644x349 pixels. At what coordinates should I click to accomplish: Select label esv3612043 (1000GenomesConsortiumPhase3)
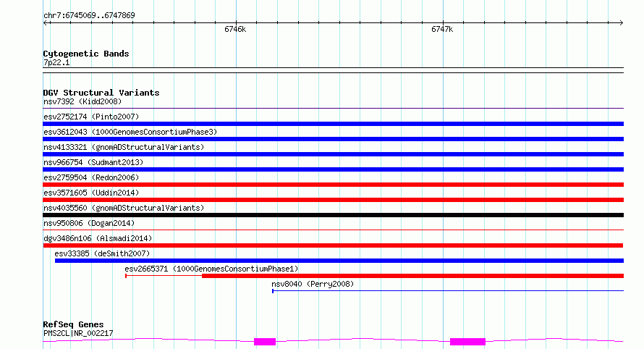pos(130,132)
